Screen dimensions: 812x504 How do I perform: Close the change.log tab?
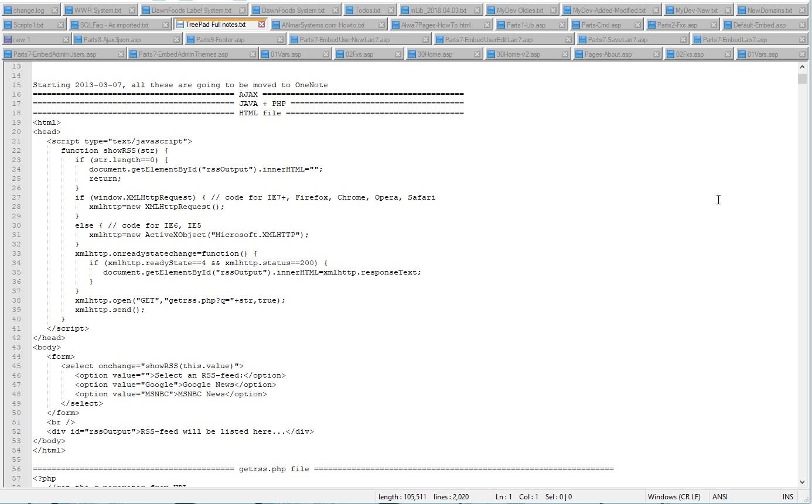point(54,11)
